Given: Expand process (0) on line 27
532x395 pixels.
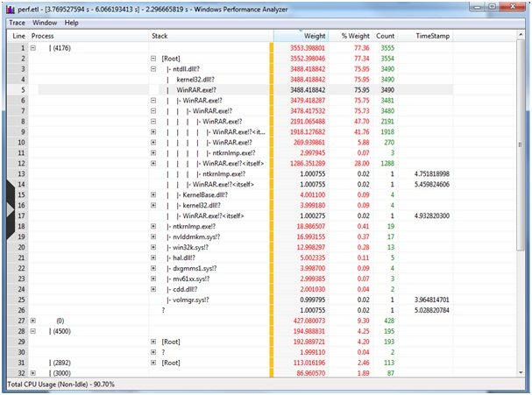Looking at the screenshot, I should tap(33, 321).
